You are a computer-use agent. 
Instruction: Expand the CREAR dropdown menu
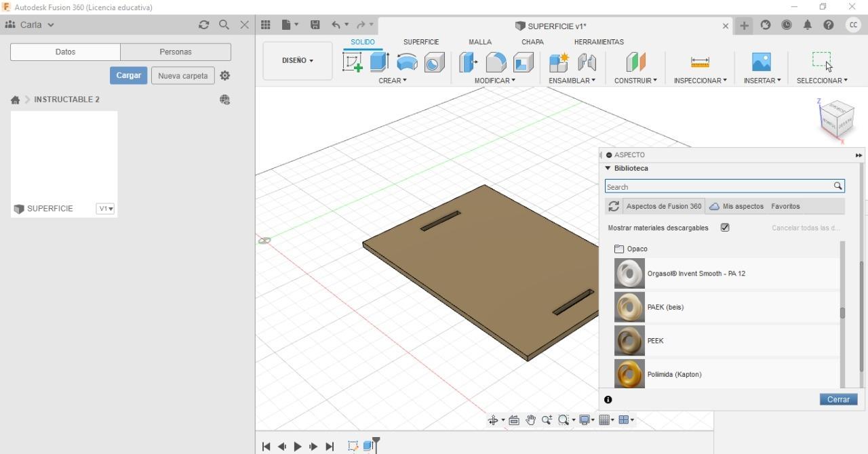[393, 81]
